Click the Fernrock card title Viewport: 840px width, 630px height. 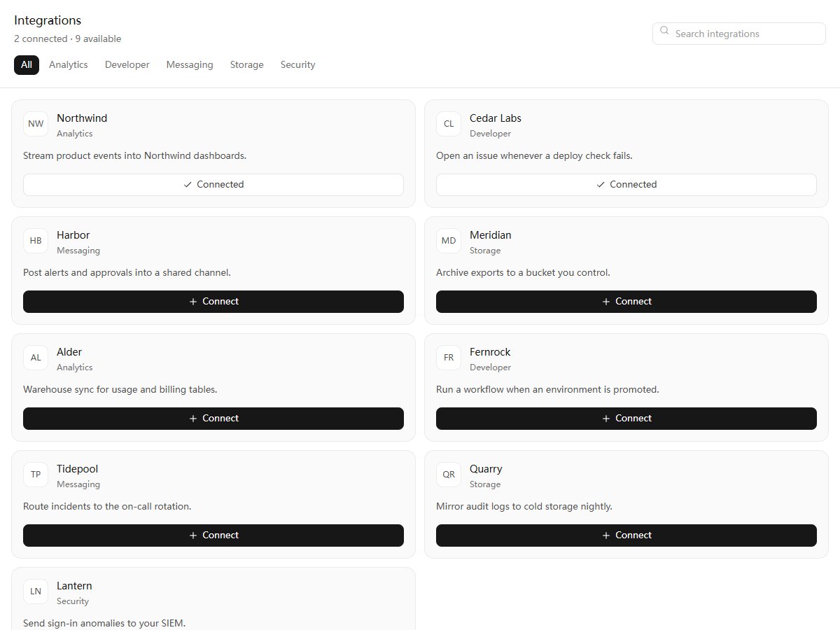tap(490, 352)
